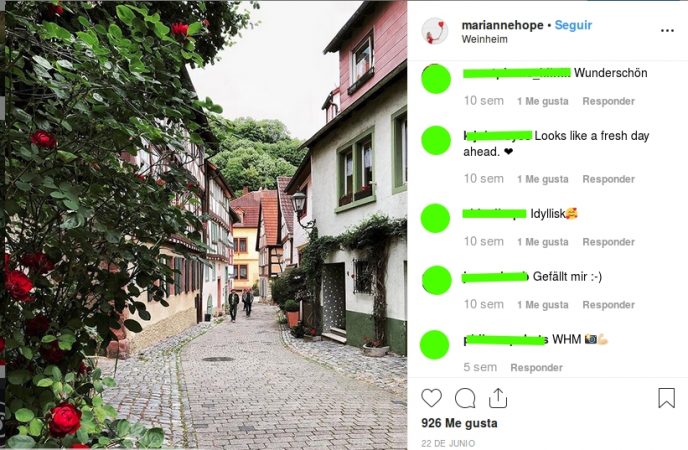Open the Weinheim location link
This screenshot has height=450, width=688.
pyautogui.click(x=484, y=39)
